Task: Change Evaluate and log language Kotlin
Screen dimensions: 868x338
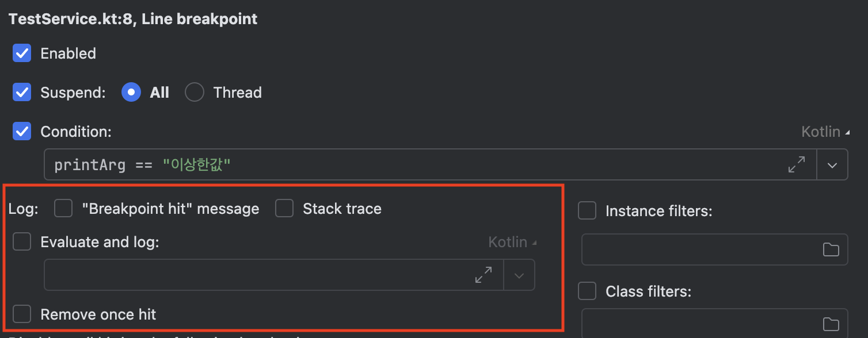Action: (512, 242)
